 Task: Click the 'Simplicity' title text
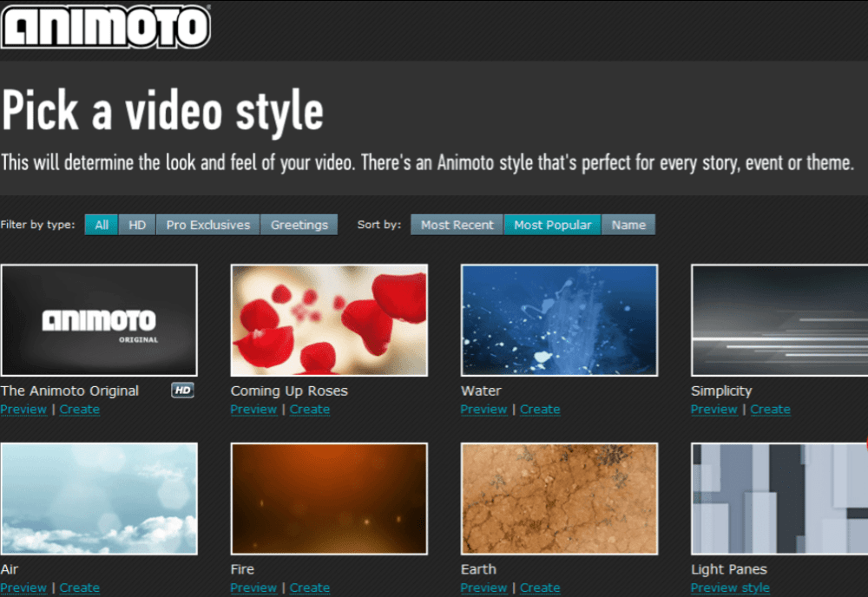coord(721,390)
